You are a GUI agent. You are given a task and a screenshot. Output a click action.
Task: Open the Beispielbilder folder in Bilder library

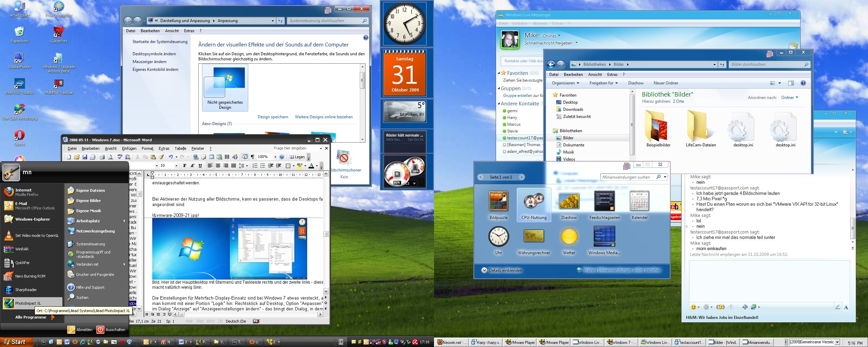[x=658, y=129]
